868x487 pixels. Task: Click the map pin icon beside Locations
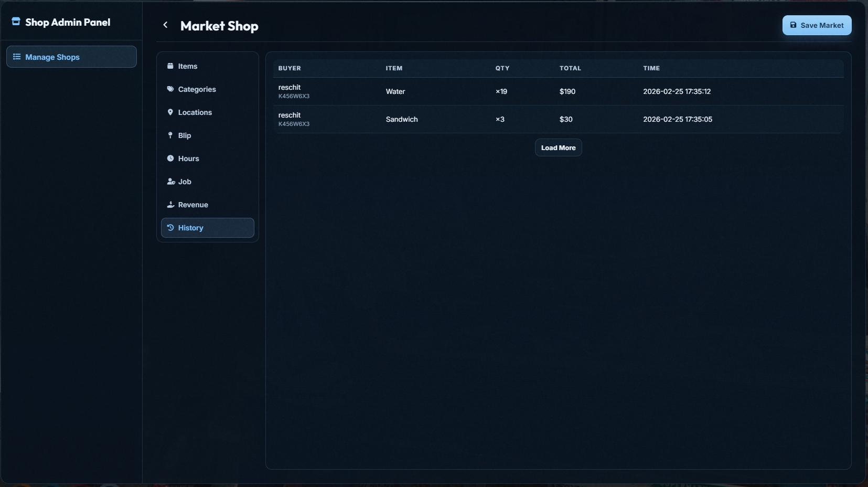point(170,112)
